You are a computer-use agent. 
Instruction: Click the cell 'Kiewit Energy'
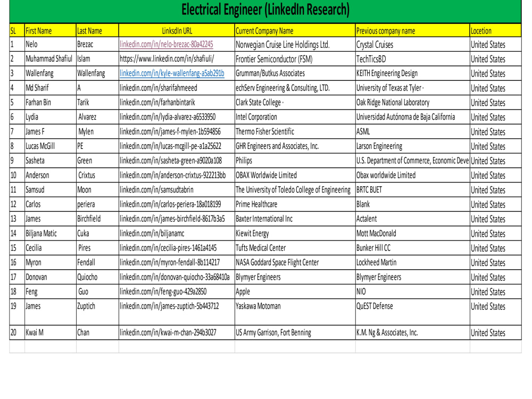(x=295, y=234)
